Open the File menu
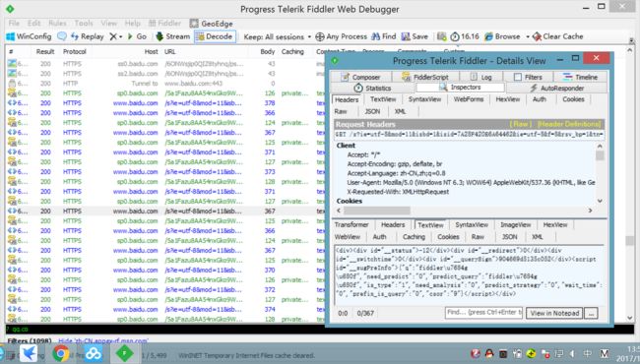640x364 pixels. (14, 24)
